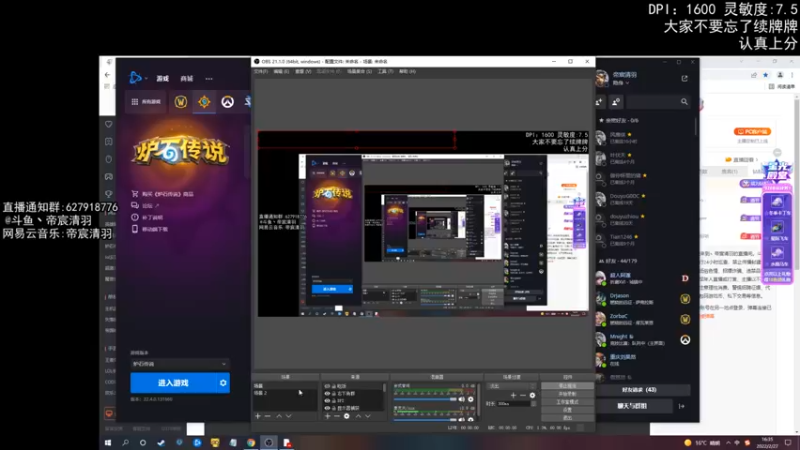This screenshot has height=450, width=800.
Task: Adjust the second mixer volume slider
Action: click(425, 419)
